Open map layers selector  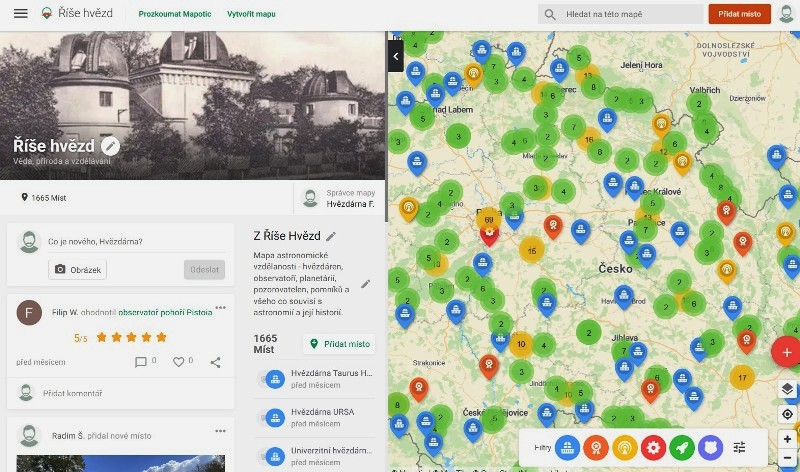[787, 389]
